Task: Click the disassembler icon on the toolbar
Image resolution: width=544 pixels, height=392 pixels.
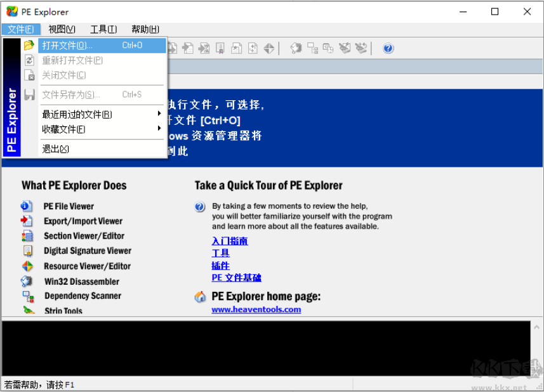Action: click(296, 48)
